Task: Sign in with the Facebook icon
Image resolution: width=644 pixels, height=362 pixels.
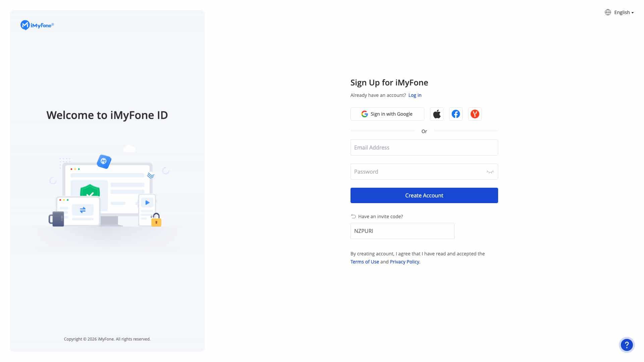Action: (x=456, y=114)
